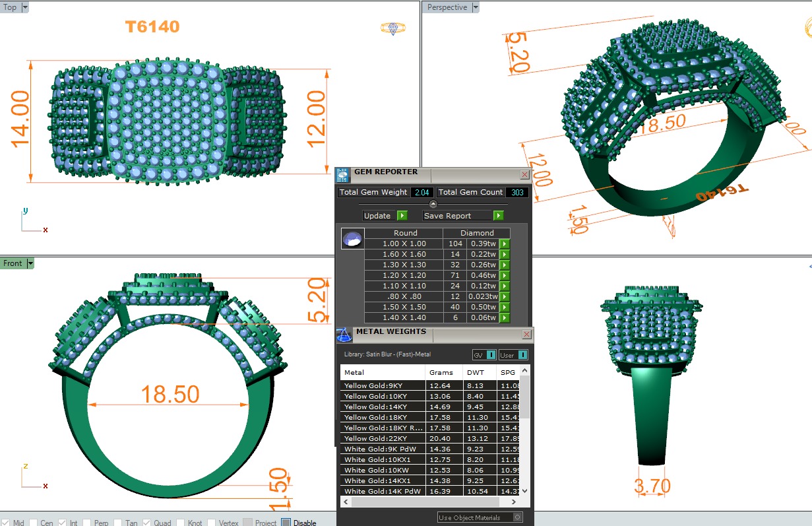Screen dimensions: 812x526
Task: Uncheck the Quad osnap checkbox
Action: point(146,523)
